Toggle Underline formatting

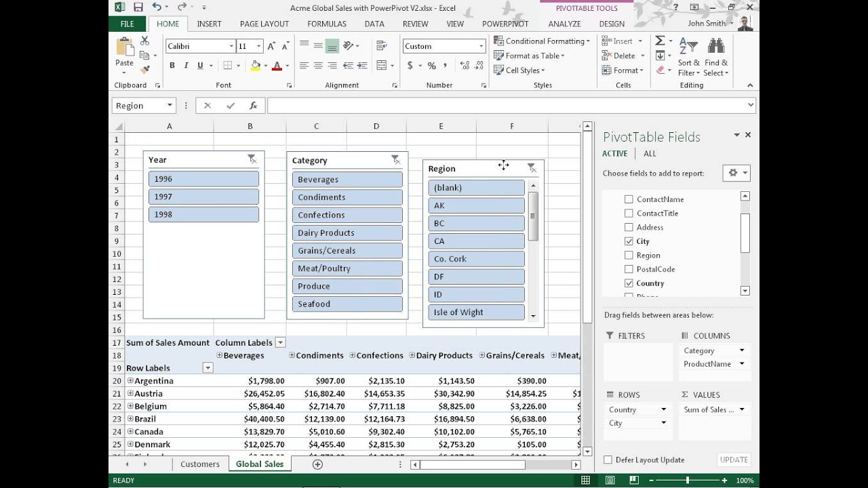pos(200,66)
